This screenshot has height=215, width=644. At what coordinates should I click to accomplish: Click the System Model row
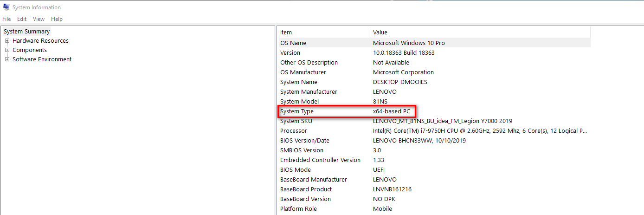[299, 102]
